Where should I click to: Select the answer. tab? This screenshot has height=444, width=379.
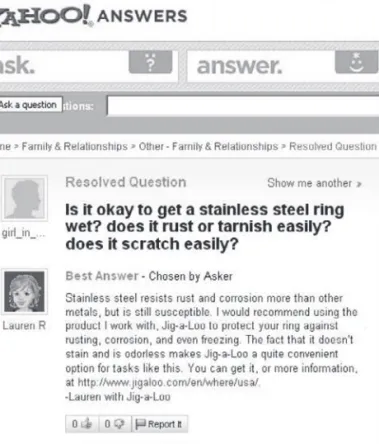click(x=283, y=65)
